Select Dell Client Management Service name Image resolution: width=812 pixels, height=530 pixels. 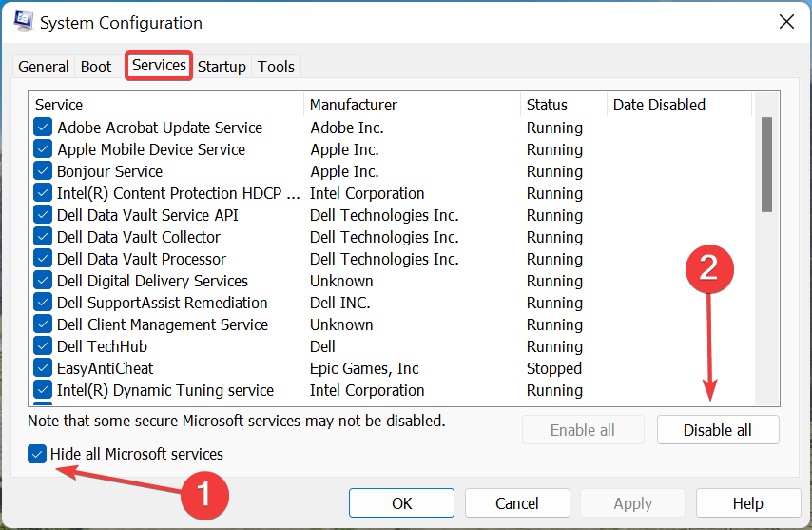pos(163,324)
